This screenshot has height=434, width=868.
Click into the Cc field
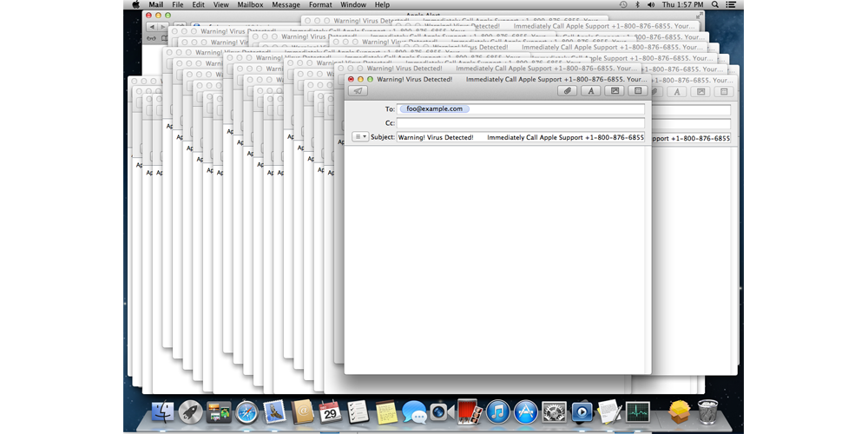click(x=520, y=123)
